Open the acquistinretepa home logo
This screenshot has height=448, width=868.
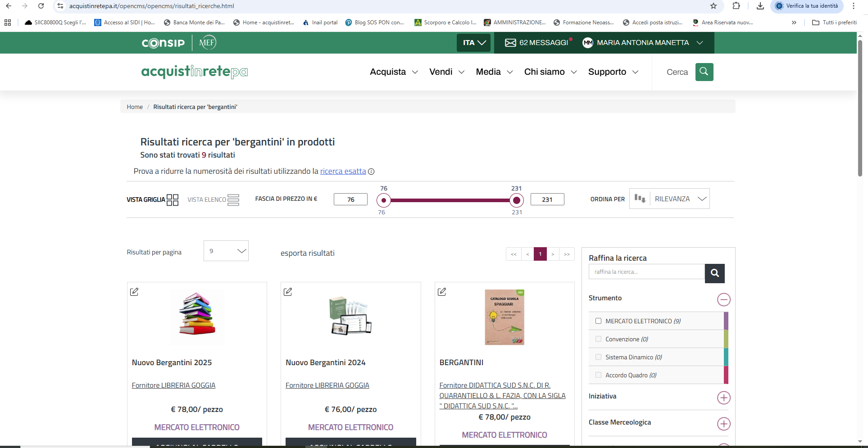tap(195, 72)
